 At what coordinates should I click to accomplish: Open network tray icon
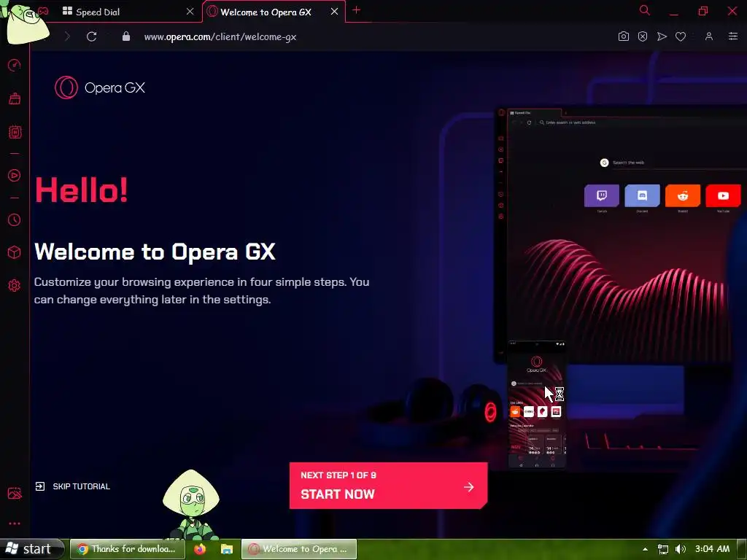(662, 550)
